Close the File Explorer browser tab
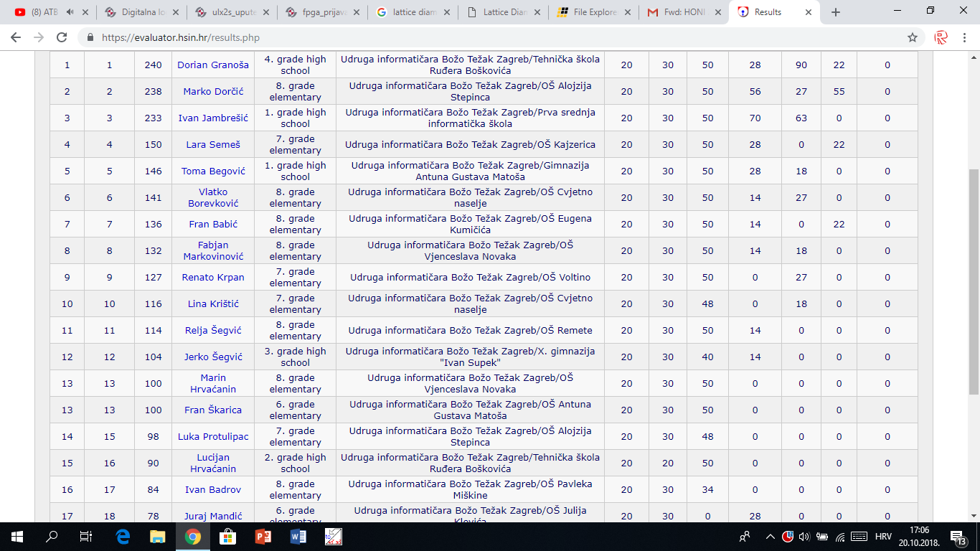The width and height of the screenshot is (980, 551). coord(628,12)
